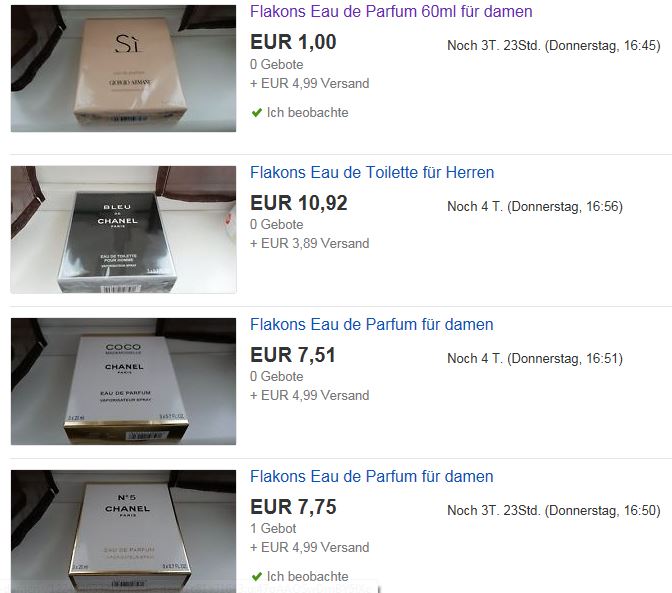Screen dimensions: 672x593
Task: Open the EUR 7,75 'Eau de Parfum für damen' listing title
Action: click(372, 476)
